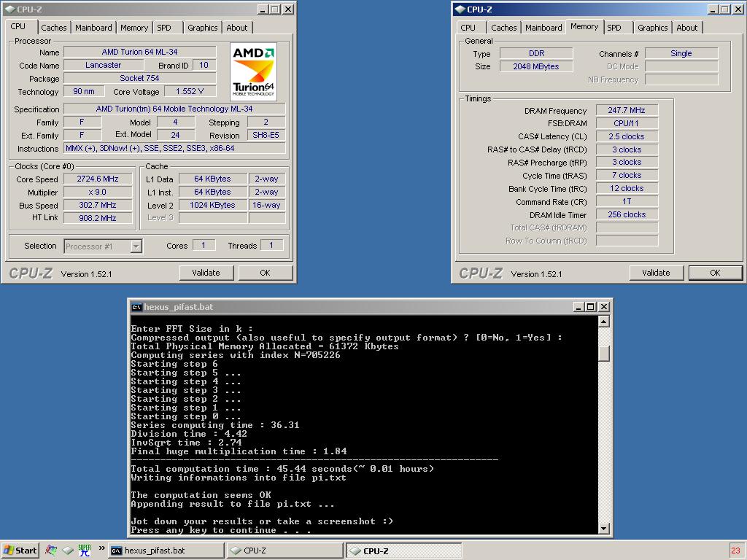
Task: Click the Bus Speed value 302.7 MHz
Action: tap(98, 205)
